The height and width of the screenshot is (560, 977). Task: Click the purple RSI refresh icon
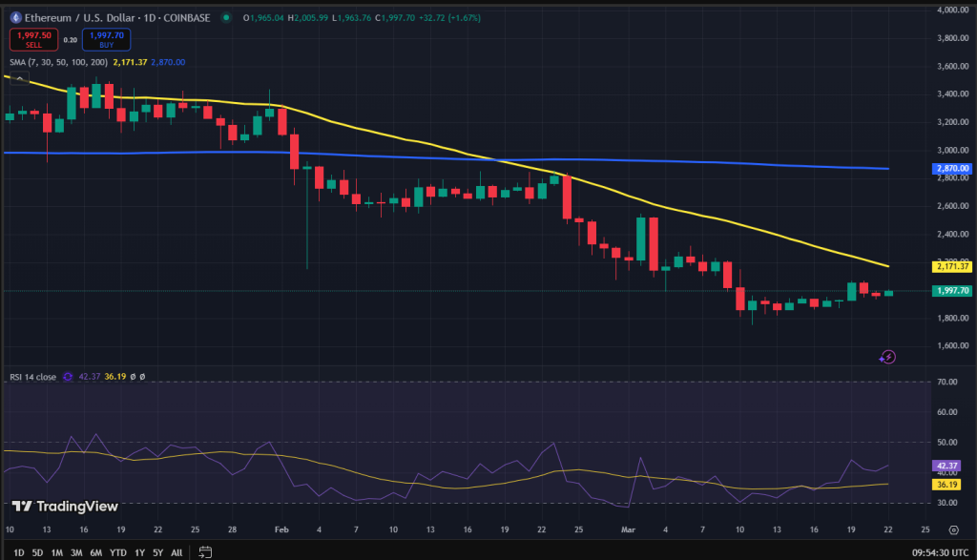[68, 377]
